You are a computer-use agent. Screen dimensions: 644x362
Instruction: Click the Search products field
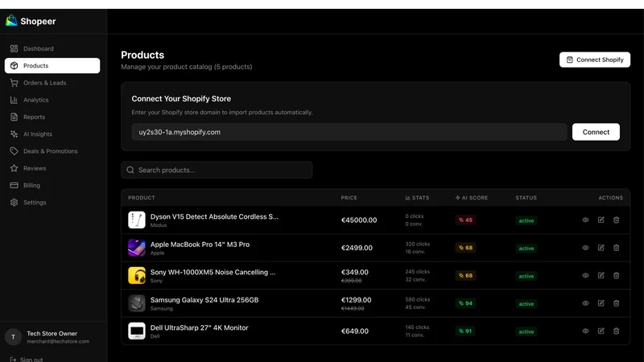tap(217, 170)
